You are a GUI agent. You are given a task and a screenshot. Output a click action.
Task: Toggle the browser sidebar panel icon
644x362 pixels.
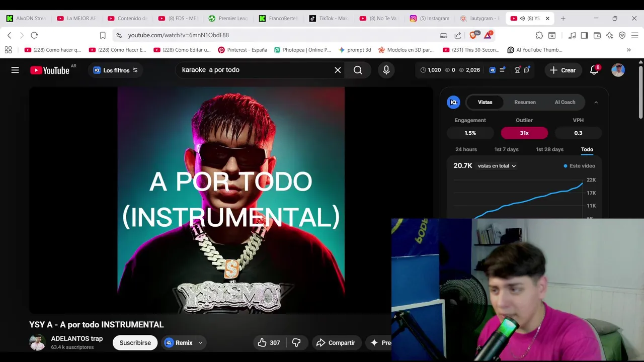coord(584,35)
